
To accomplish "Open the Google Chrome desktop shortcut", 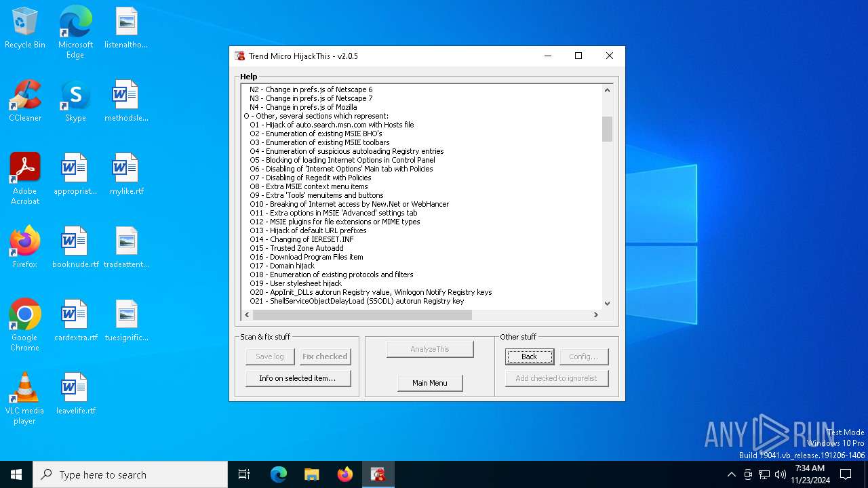I will click(x=25, y=325).
